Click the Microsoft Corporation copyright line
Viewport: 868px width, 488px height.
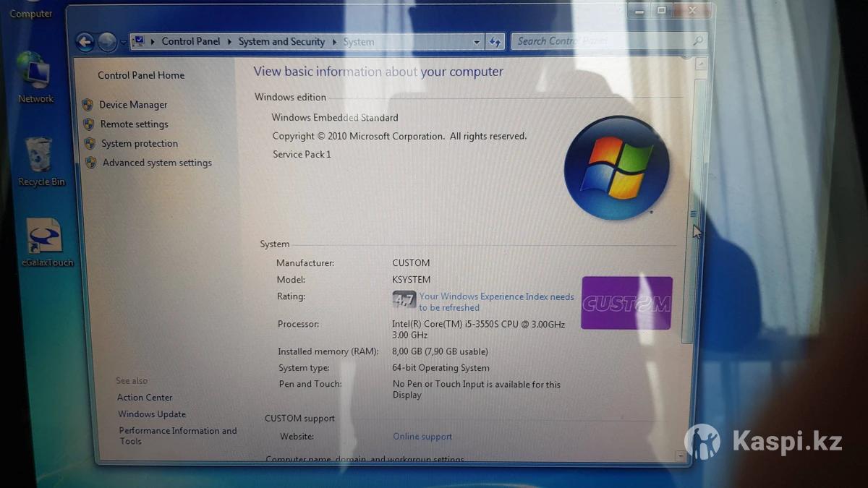coord(399,136)
